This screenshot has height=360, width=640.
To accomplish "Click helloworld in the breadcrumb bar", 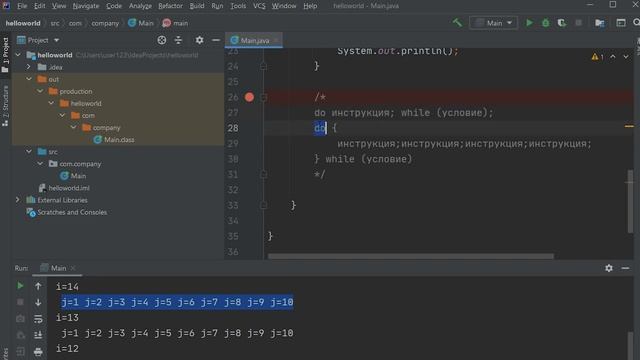I will 23,23.
